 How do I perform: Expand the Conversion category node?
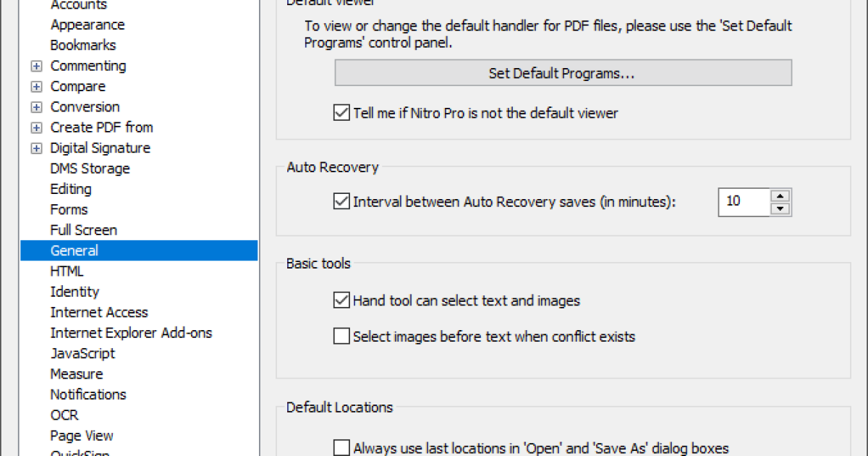[x=36, y=107]
